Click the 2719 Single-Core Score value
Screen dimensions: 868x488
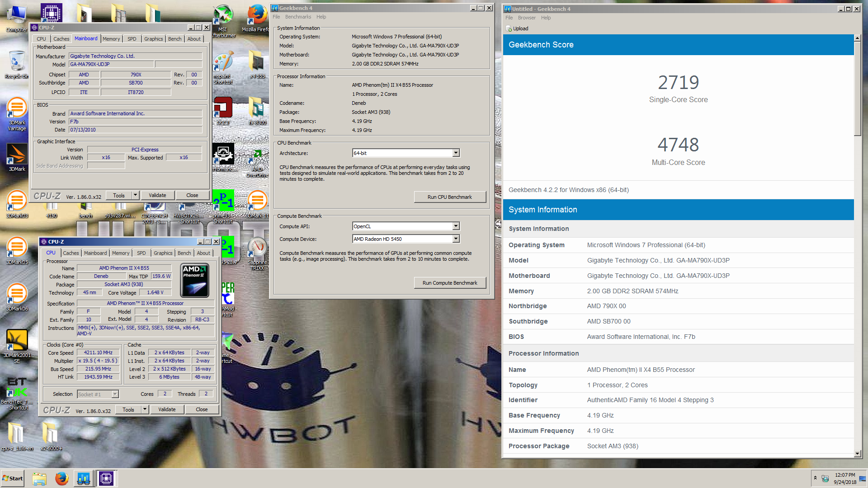point(678,83)
